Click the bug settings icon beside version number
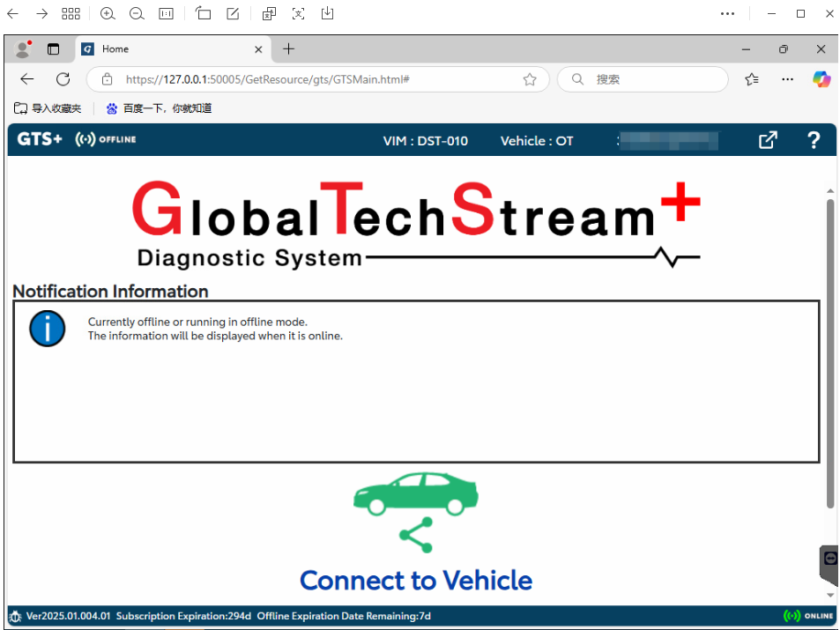Screen dimensions: 840x630 click(x=16, y=616)
